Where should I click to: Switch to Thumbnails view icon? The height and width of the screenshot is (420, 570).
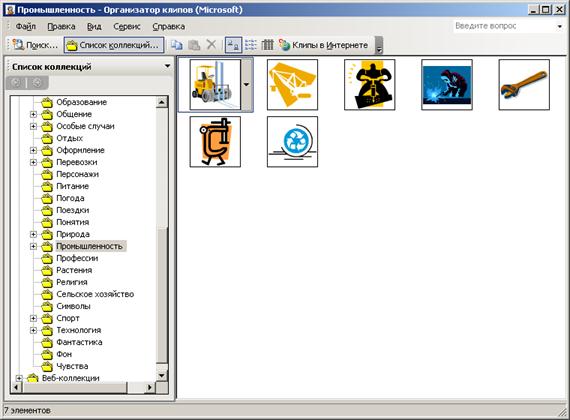pyautogui.click(x=233, y=45)
